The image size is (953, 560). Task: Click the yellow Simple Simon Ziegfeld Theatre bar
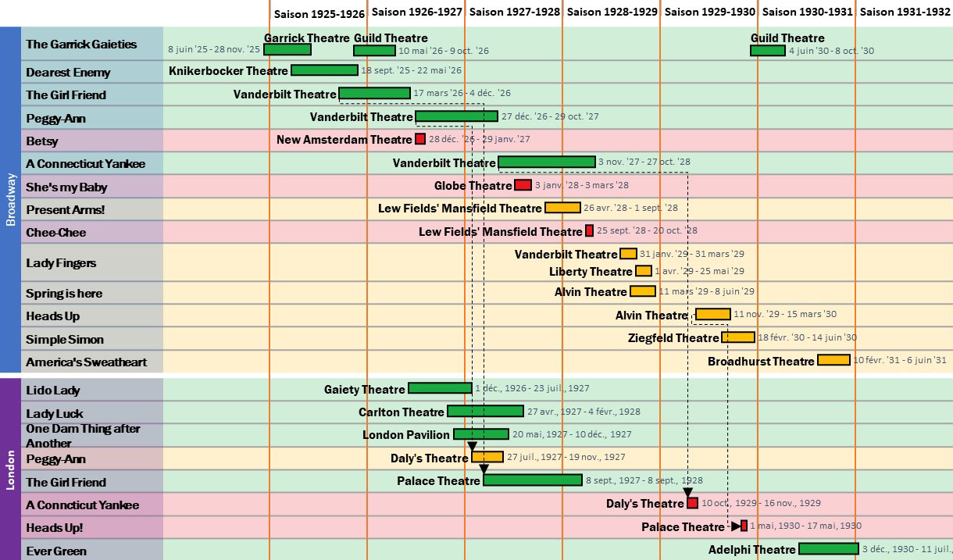(x=737, y=337)
